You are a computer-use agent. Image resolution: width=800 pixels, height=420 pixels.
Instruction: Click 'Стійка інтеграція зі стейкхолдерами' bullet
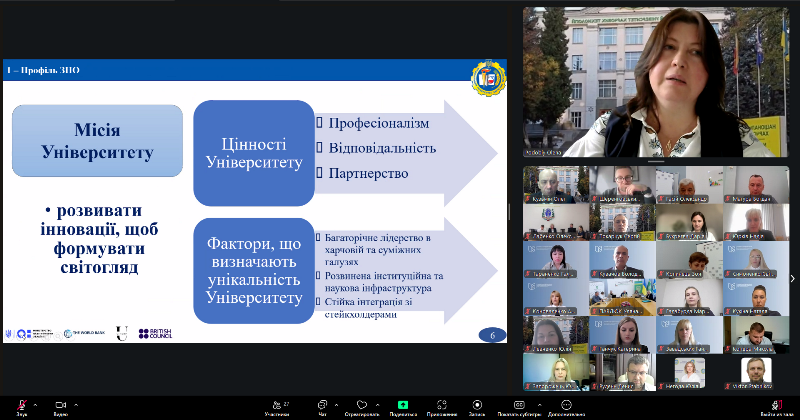[368, 308]
